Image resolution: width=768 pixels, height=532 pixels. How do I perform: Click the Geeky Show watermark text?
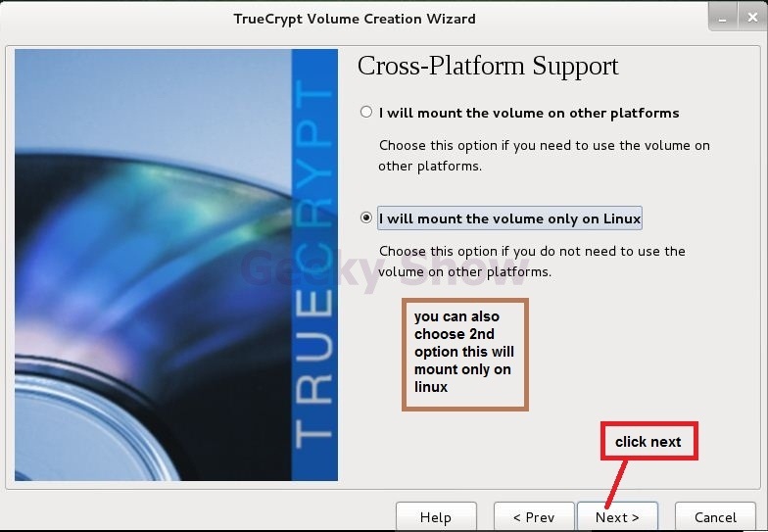tap(384, 269)
